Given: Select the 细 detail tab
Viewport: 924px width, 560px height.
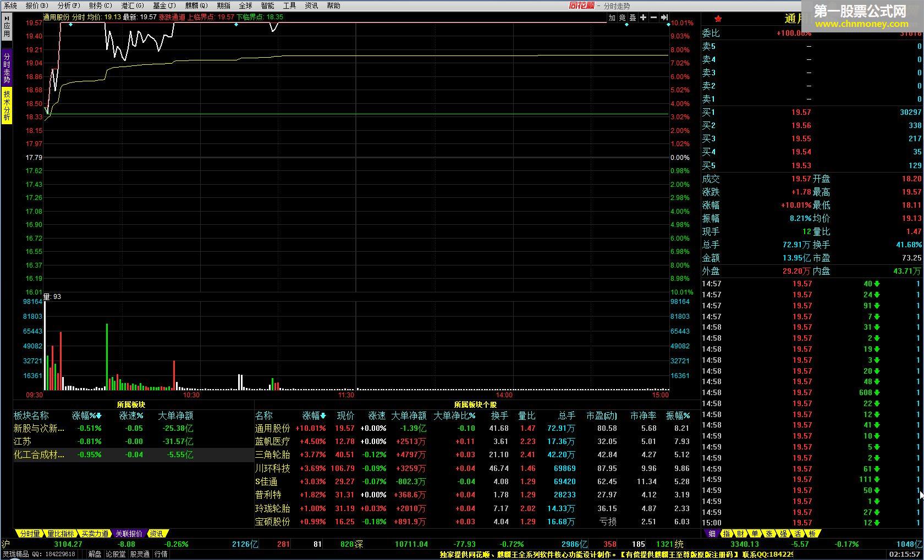Looking at the screenshot, I should (712, 534).
